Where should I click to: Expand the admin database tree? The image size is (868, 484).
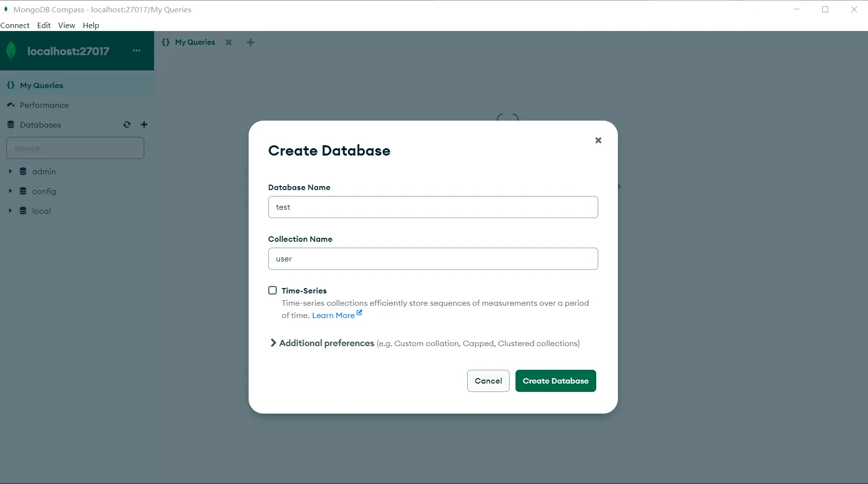tap(10, 171)
